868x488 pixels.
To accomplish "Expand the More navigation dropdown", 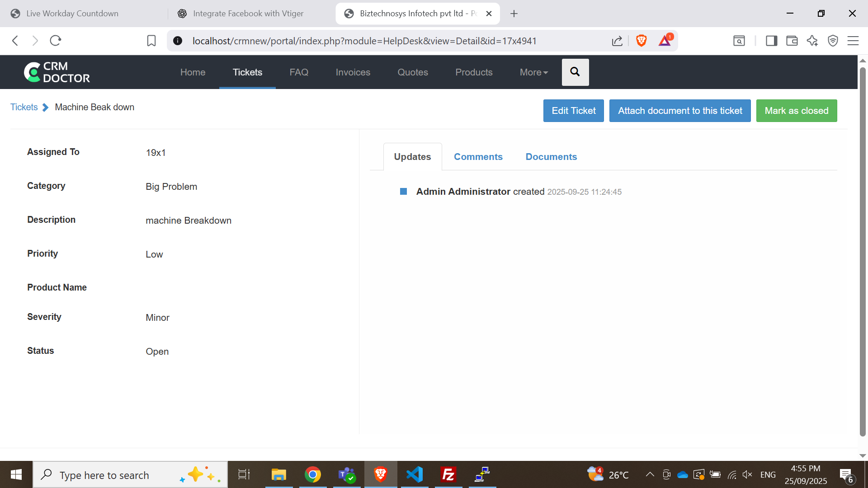I will tap(533, 72).
